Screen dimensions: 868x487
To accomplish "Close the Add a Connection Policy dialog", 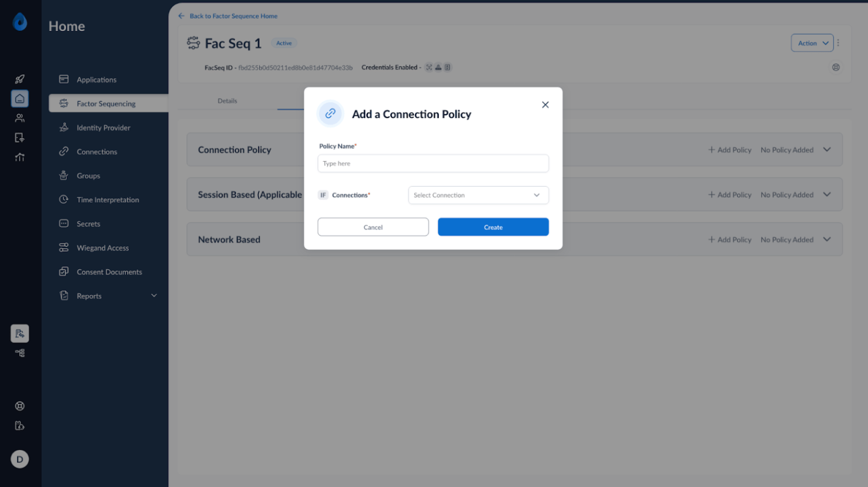I will pos(545,105).
